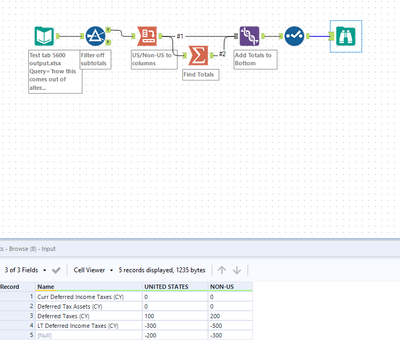
Task: Select the 'US/Non-US to columns' annotation
Action: pyautogui.click(x=154, y=59)
